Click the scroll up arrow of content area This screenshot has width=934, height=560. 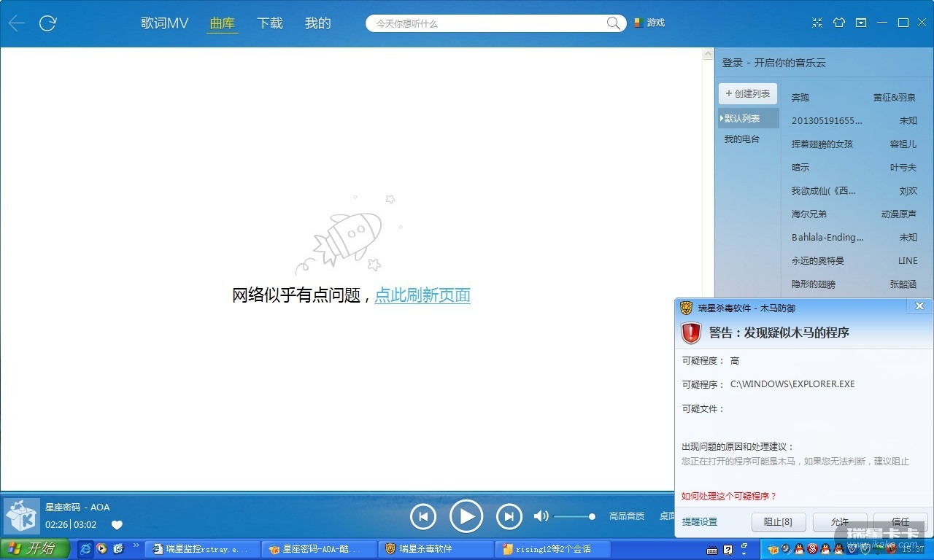(708, 54)
